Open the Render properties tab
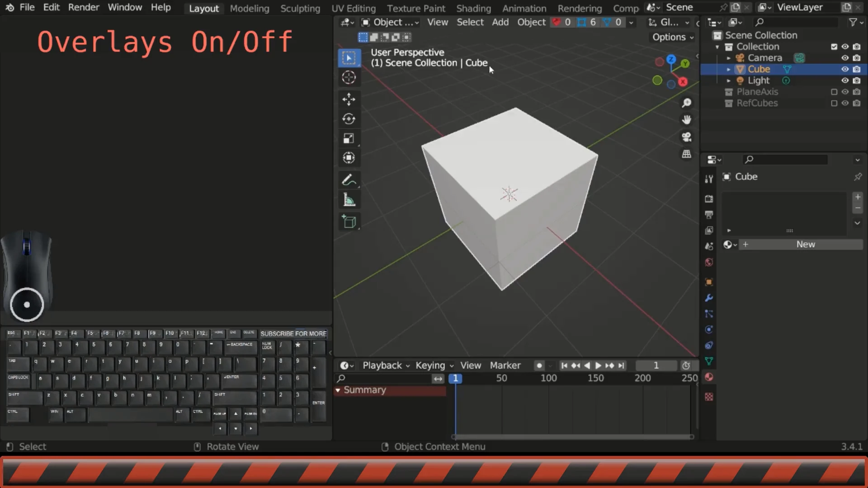 [x=709, y=199]
